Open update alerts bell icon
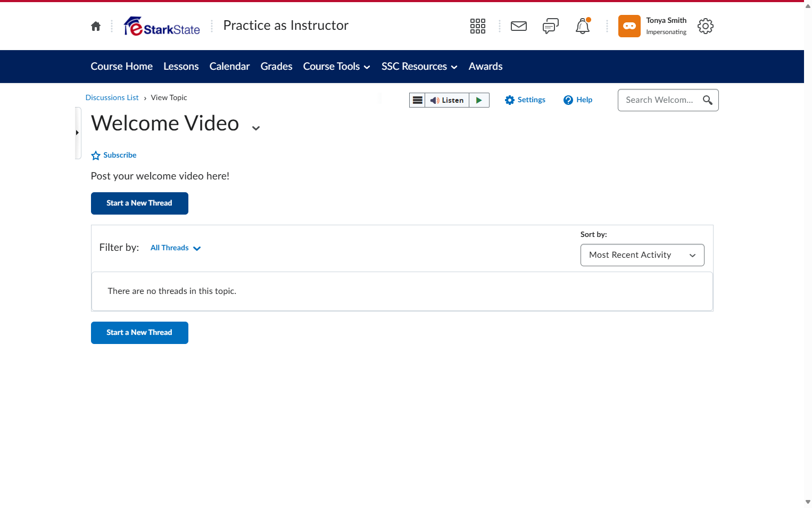This screenshot has width=812, height=508. pos(583,26)
